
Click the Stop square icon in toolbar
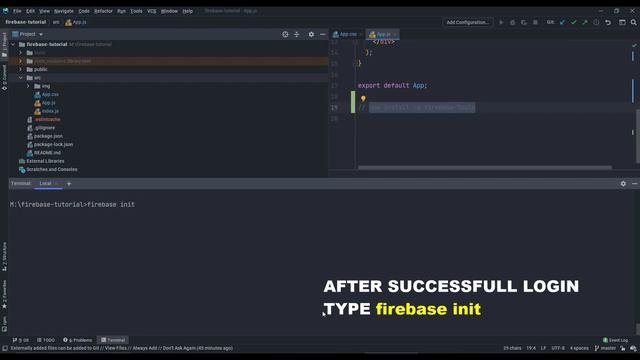[x=535, y=22]
